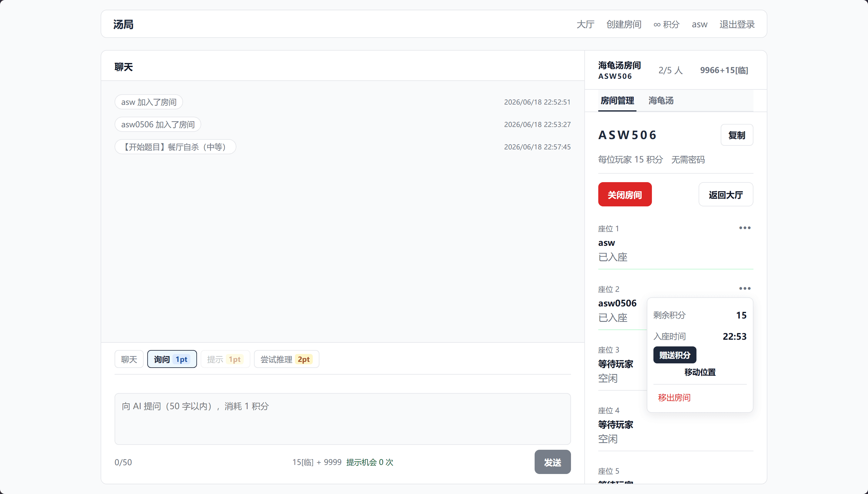Click the 2/5 人 player count
868x494 pixels.
(x=670, y=70)
